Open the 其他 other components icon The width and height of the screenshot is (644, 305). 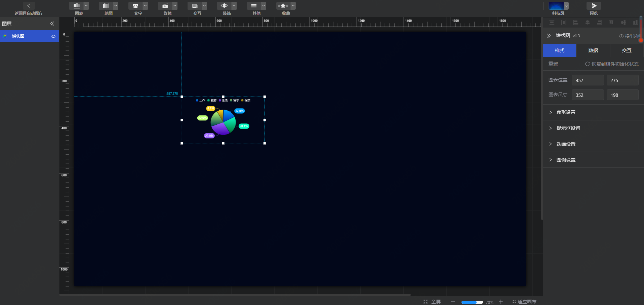[254, 6]
